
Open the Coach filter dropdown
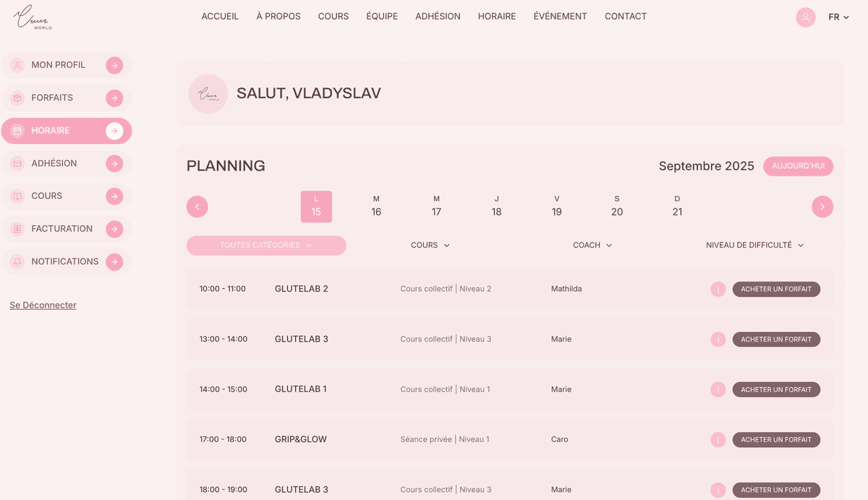point(592,245)
